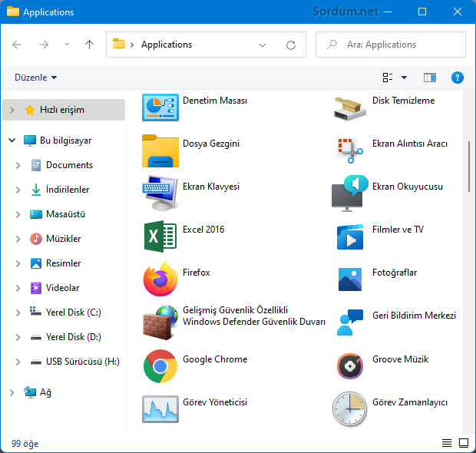Click the Excel 2016 label text
This screenshot has height=453, width=476.
(x=203, y=230)
